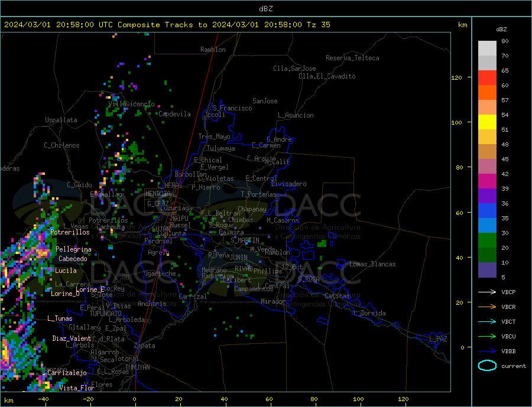The image size is (532, 407).
Task: Click the MENDOZA label on the map
Action: (x=158, y=194)
